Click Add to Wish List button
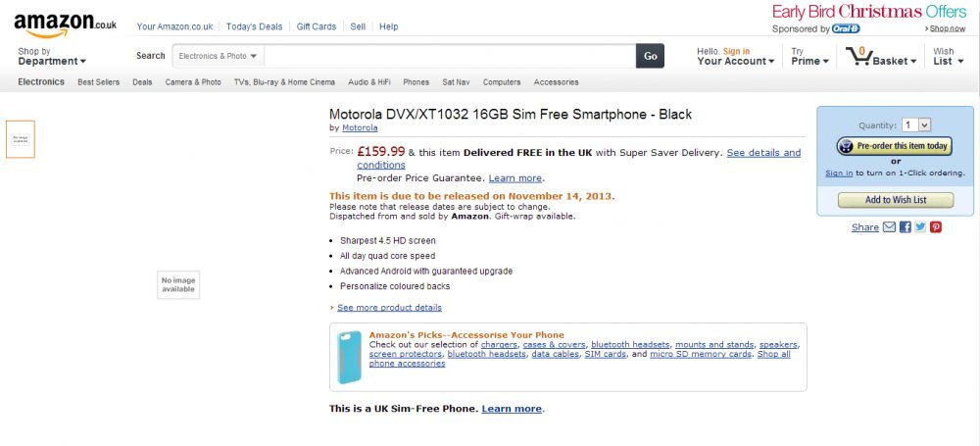 895,200
